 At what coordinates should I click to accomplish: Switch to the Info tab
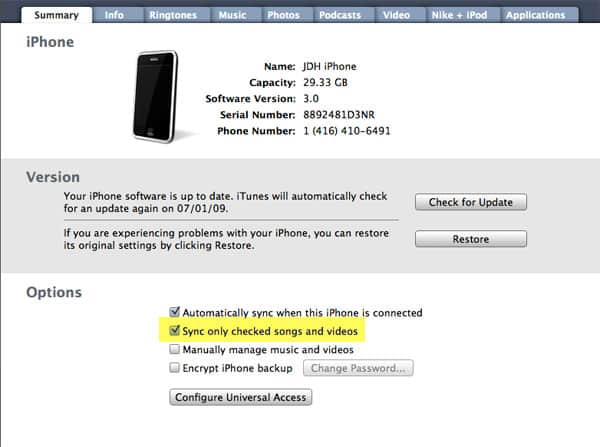coord(114,15)
